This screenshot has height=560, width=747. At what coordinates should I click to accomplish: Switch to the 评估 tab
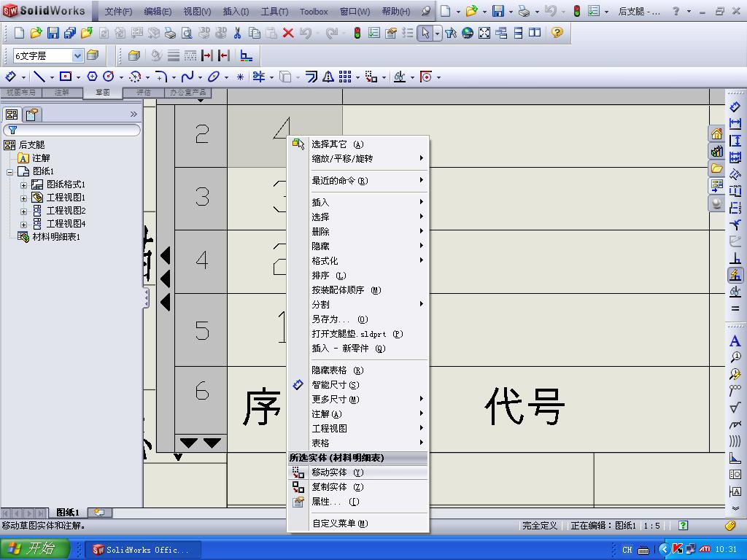[x=144, y=93]
